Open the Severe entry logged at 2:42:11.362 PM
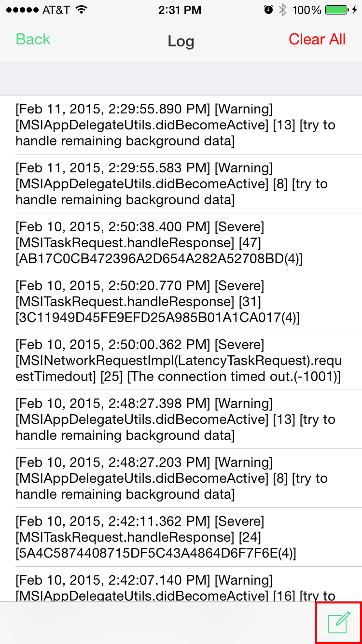Screen dimensions: 362x644 181,537
